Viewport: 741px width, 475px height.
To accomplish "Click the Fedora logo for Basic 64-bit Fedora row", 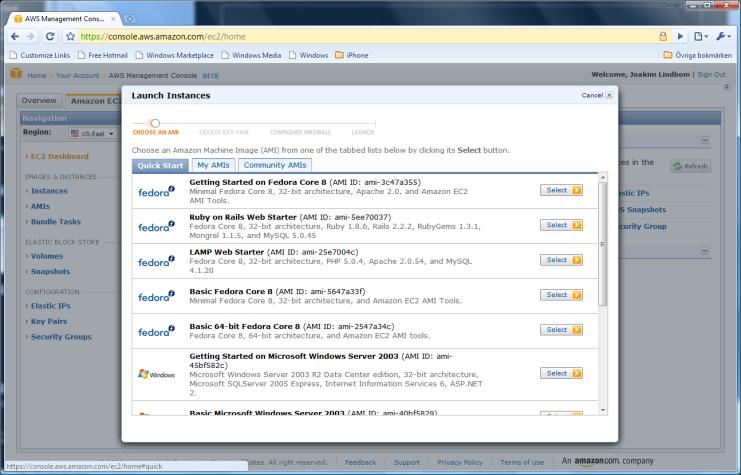I will (156, 331).
